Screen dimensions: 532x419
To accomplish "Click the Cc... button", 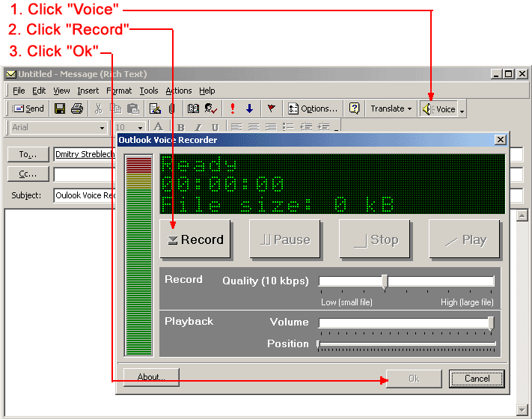I will point(28,174).
